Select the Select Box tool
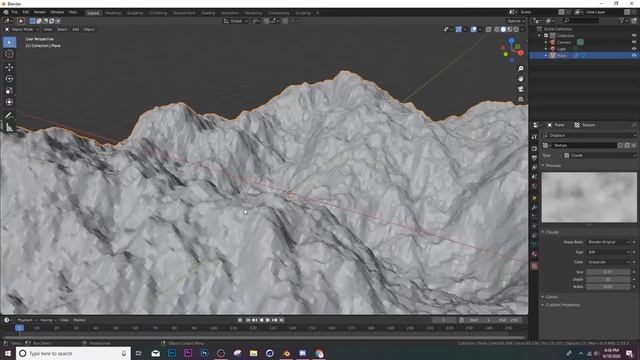 click(x=9, y=42)
